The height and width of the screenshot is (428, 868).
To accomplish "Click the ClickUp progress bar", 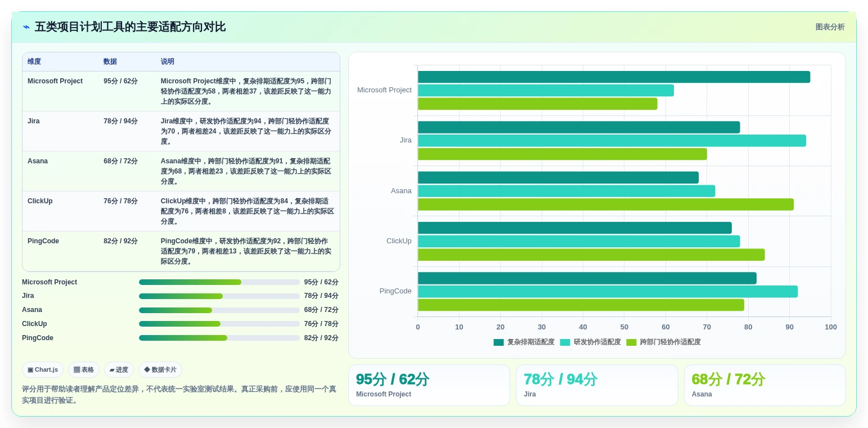I will point(219,324).
